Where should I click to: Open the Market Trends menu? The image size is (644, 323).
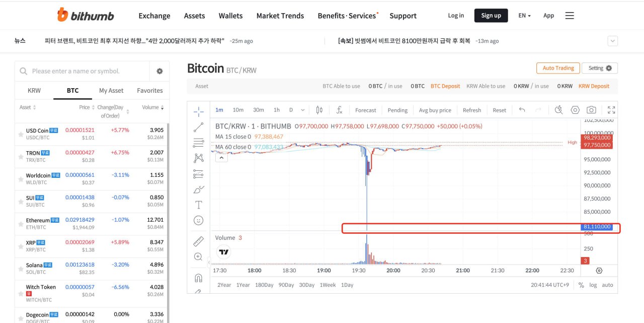pos(280,16)
